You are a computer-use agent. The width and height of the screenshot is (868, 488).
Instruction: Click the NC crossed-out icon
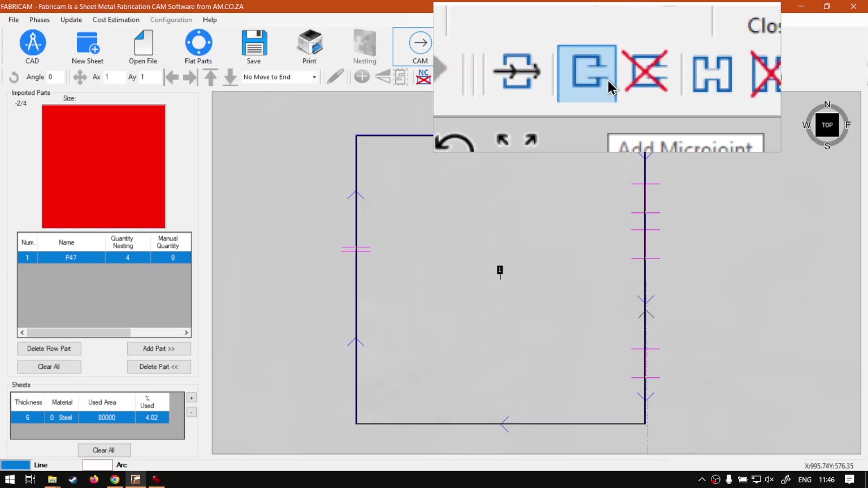(x=423, y=77)
